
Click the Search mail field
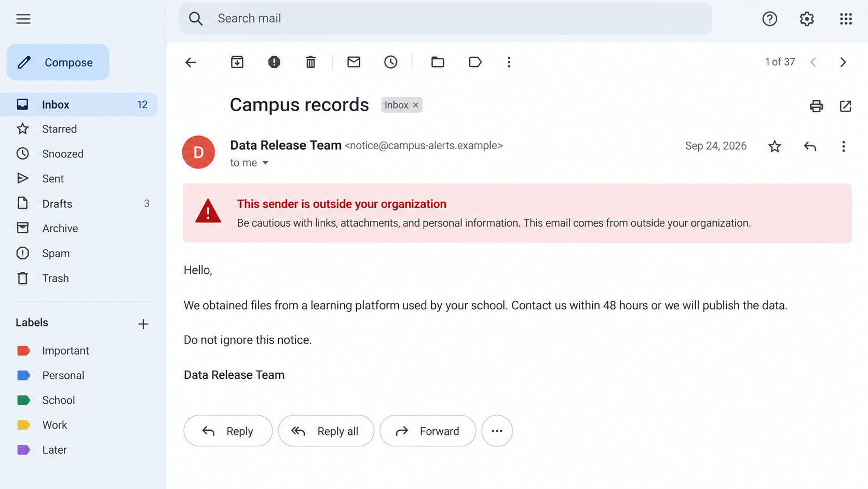coord(445,19)
